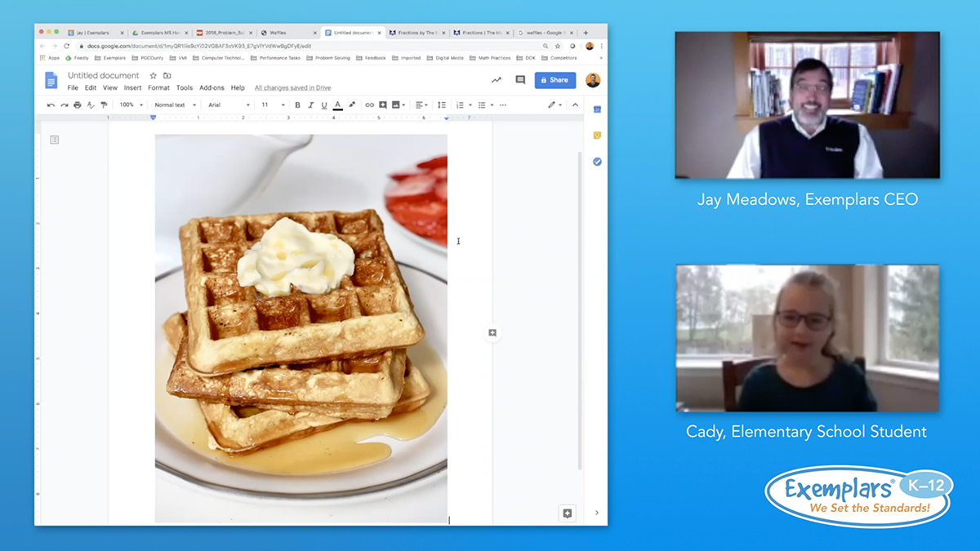
Task: Open the 100% zoom dropdown
Action: point(130,105)
